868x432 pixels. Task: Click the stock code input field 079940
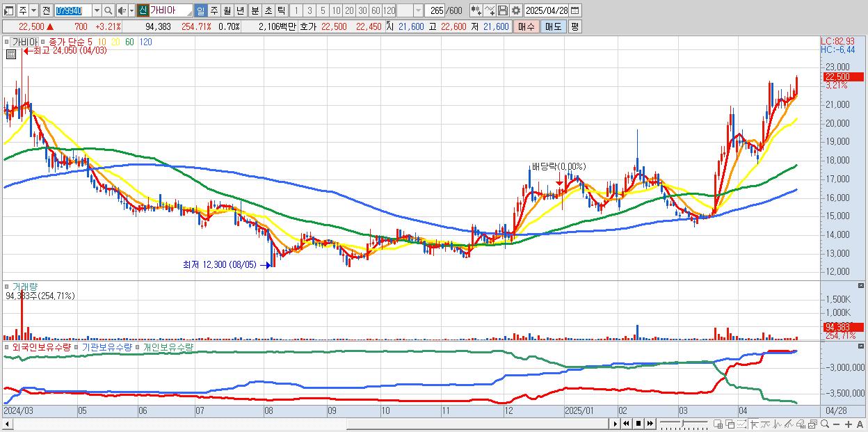point(74,10)
